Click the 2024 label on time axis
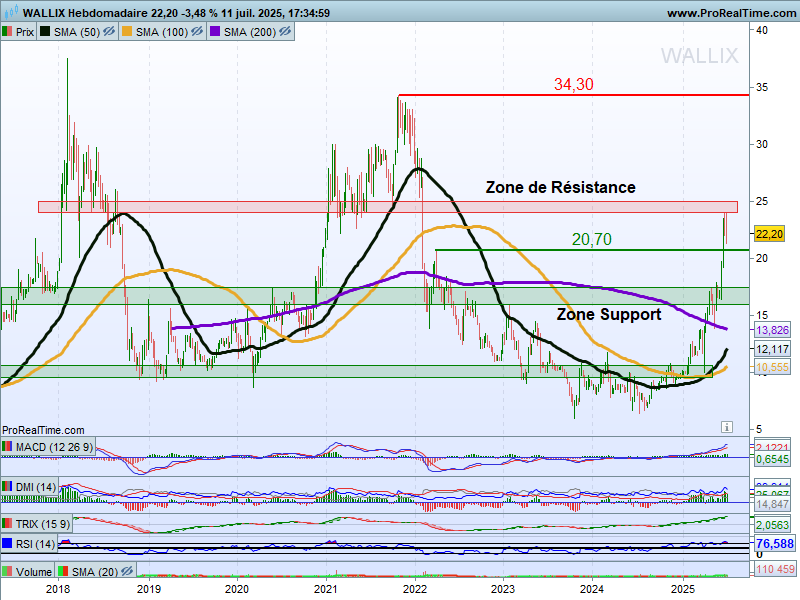This screenshot has width=800, height=600. pyautogui.click(x=592, y=589)
